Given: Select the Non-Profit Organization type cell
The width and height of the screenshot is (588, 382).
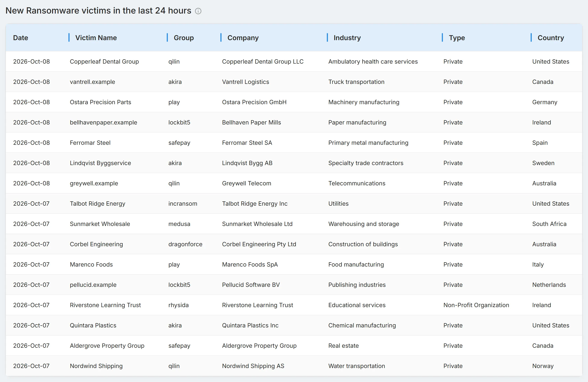Looking at the screenshot, I should (476, 305).
